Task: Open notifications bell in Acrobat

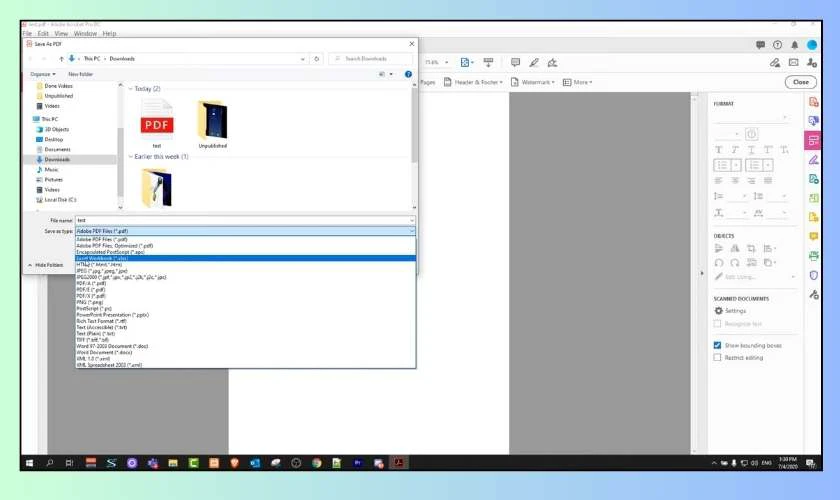Action: pos(794,45)
